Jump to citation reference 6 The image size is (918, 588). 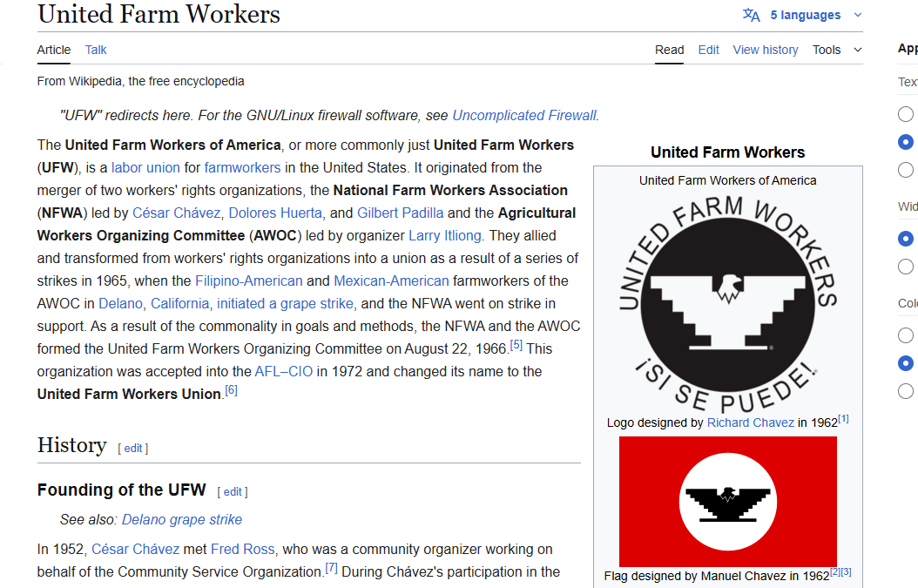232,390
